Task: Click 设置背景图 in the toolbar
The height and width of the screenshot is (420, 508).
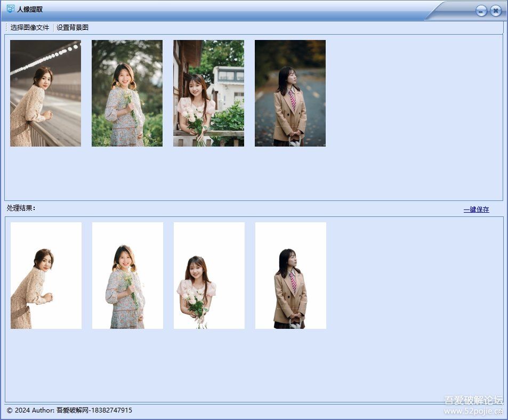Action: [x=72, y=28]
